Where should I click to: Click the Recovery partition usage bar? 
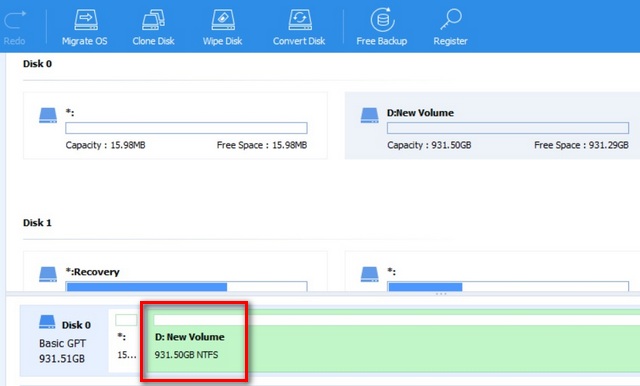(186, 286)
